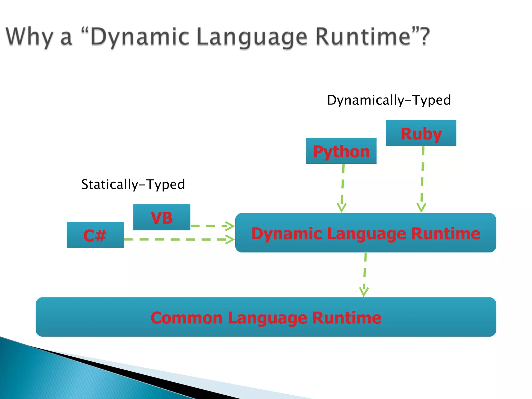Viewport: 532px width, 399px height.
Task: Select the Python language box
Action: (x=341, y=151)
